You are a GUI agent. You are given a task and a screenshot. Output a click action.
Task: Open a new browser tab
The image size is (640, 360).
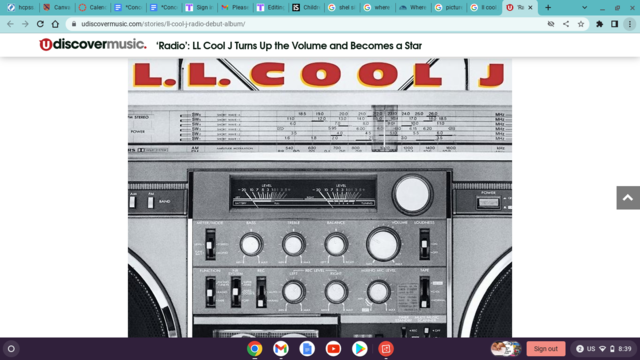coord(548,7)
